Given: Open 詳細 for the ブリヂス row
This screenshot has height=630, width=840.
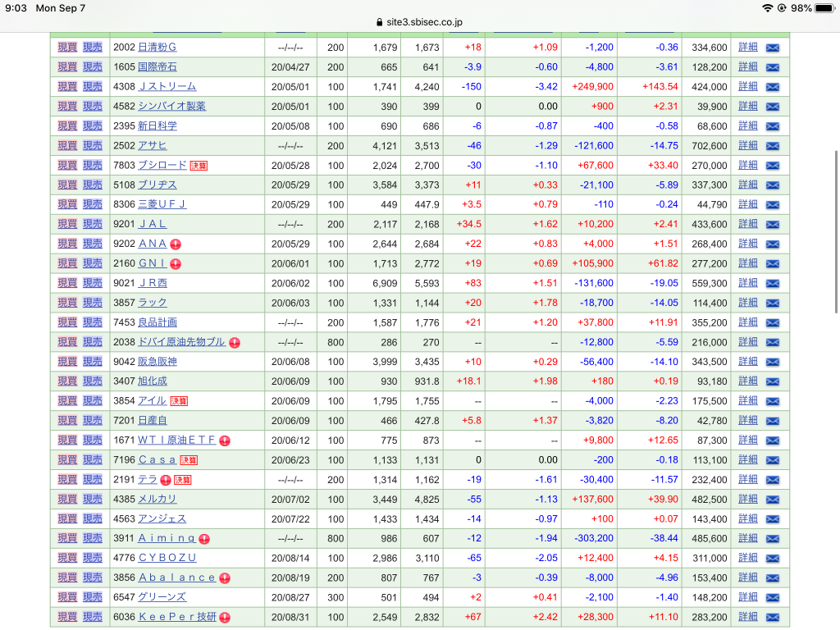Looking at the screenshot, I should (x=748, y=185).
